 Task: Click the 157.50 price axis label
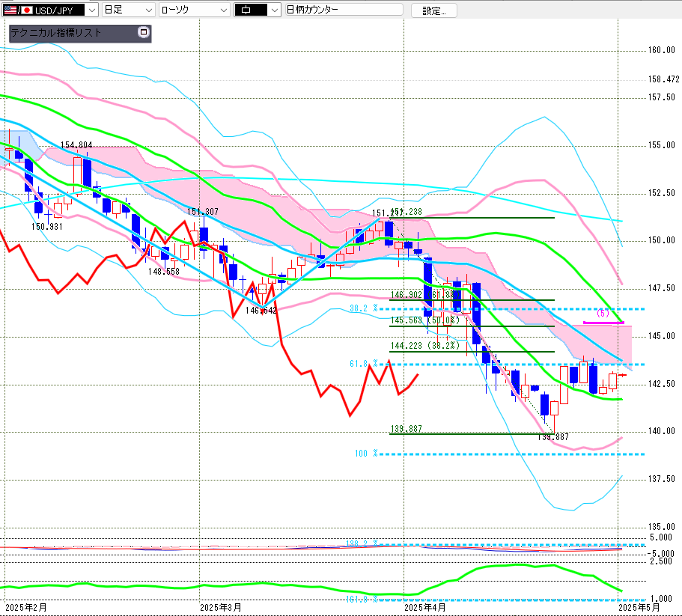(x=661, y=97)
